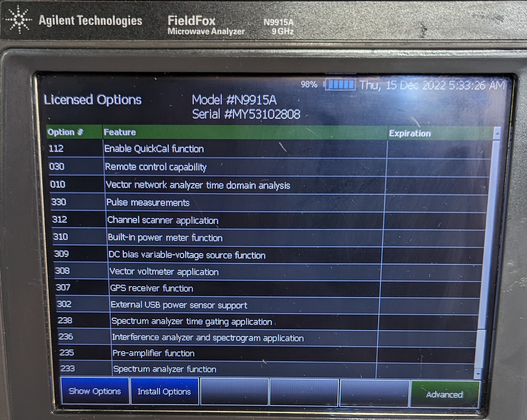Viewport: 527px width, 420px height.
Task: Select Vector network analyzer time domain analysis
Action: [198, 185]
